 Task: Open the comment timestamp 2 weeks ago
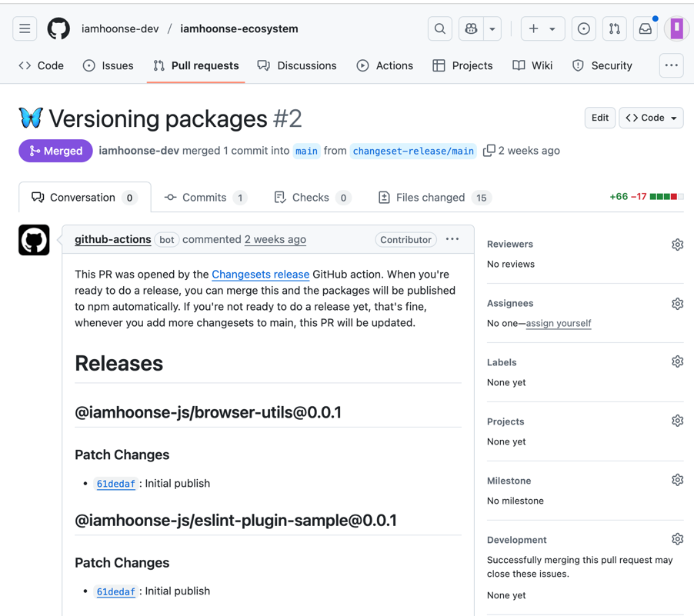pyautogui.click(x=275, y=239)
